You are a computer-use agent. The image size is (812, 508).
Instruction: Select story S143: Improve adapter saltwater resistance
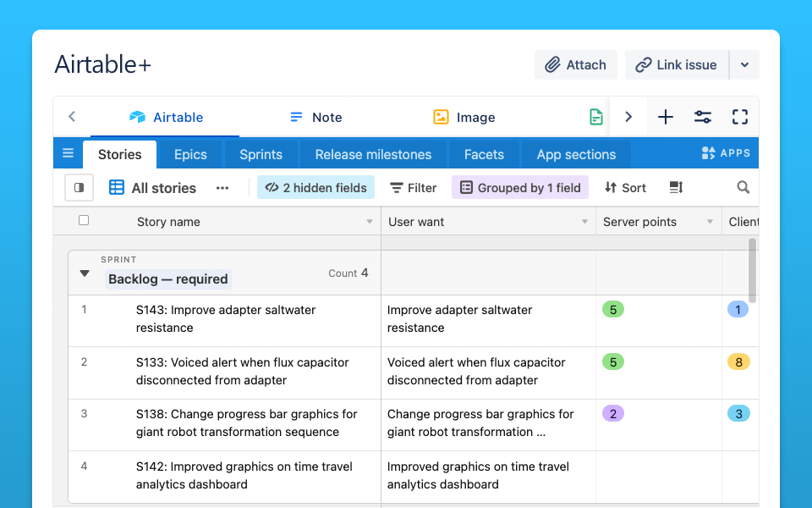(x=226, y=319)
